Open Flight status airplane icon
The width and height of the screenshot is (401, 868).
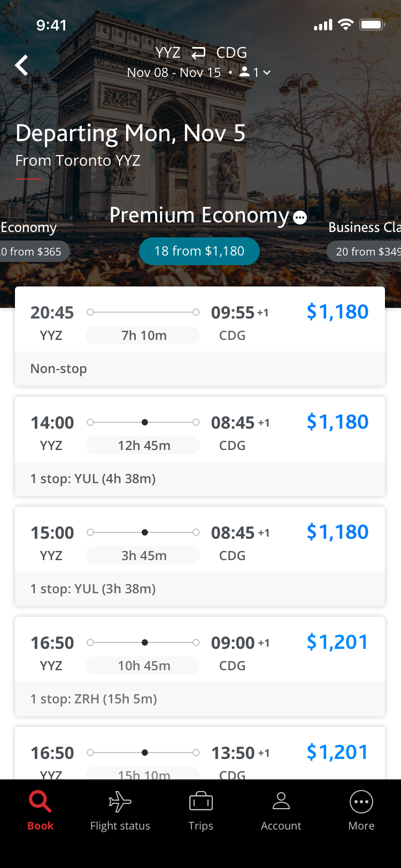click(x=120, y=802)
